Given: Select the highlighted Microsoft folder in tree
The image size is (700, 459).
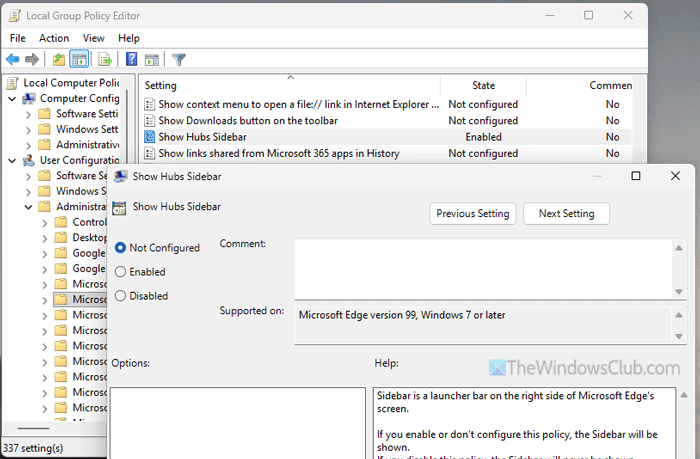Looking at the screenshot, I should tap(80, 299).
